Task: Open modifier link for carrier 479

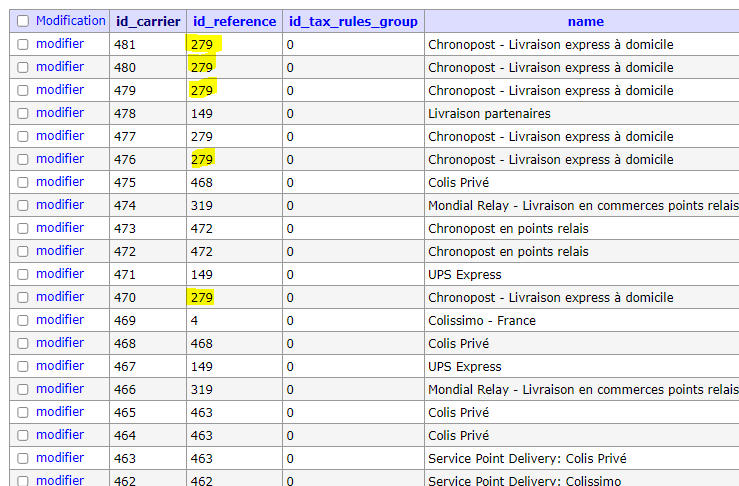Action: (60, 90)
